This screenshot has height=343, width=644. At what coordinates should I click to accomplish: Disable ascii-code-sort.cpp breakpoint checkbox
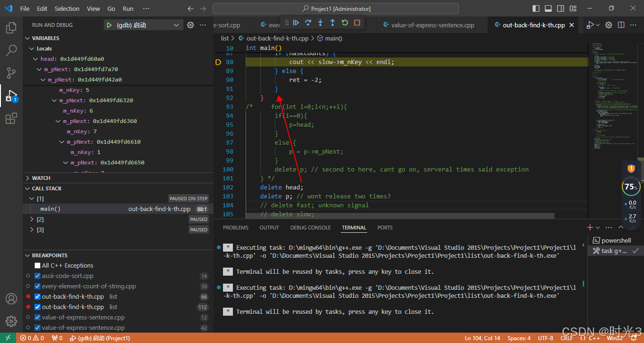[x=38, y=276]
